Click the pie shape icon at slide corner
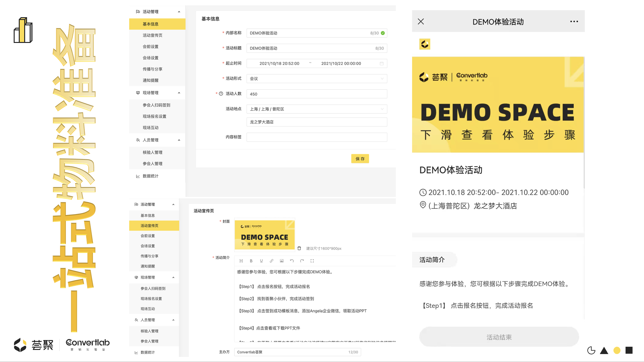 [x=591, y=350]
